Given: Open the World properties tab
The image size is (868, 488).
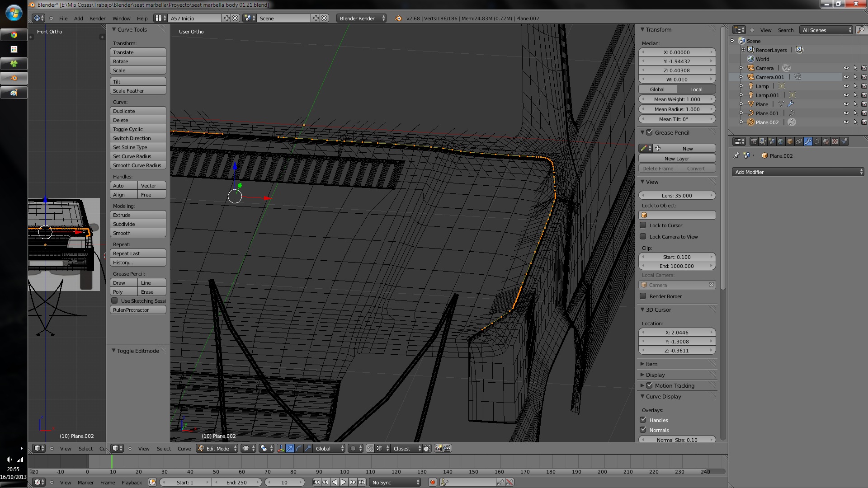Looking at the screenshot, I should tap(781, 141).
